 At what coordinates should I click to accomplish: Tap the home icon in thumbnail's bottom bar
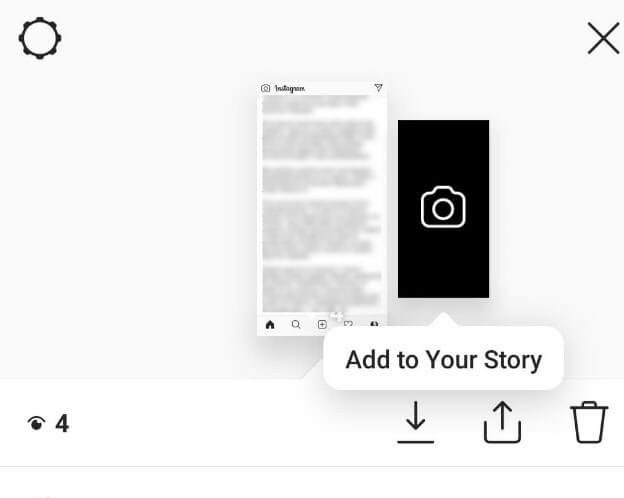point(270,324)
